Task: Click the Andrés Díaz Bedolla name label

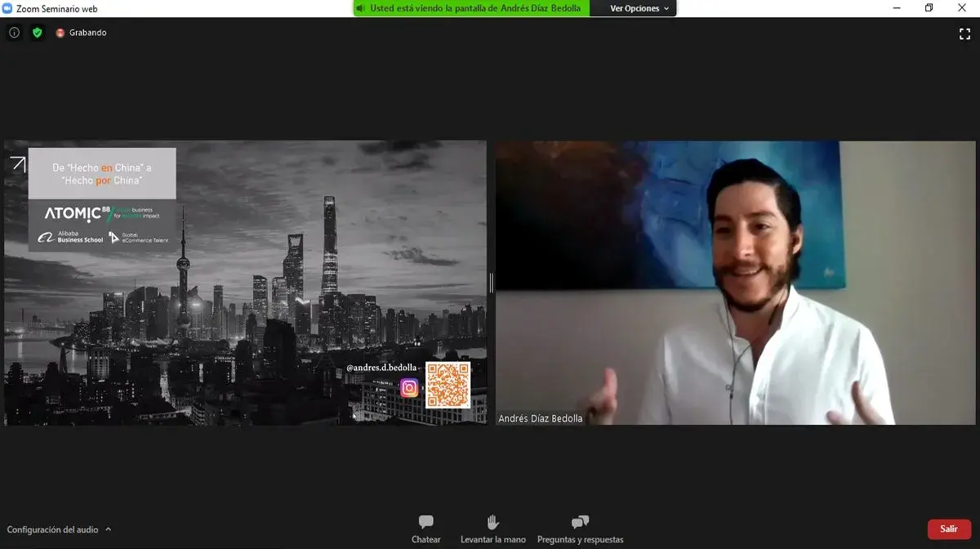Action: click(x=541, y=418)
